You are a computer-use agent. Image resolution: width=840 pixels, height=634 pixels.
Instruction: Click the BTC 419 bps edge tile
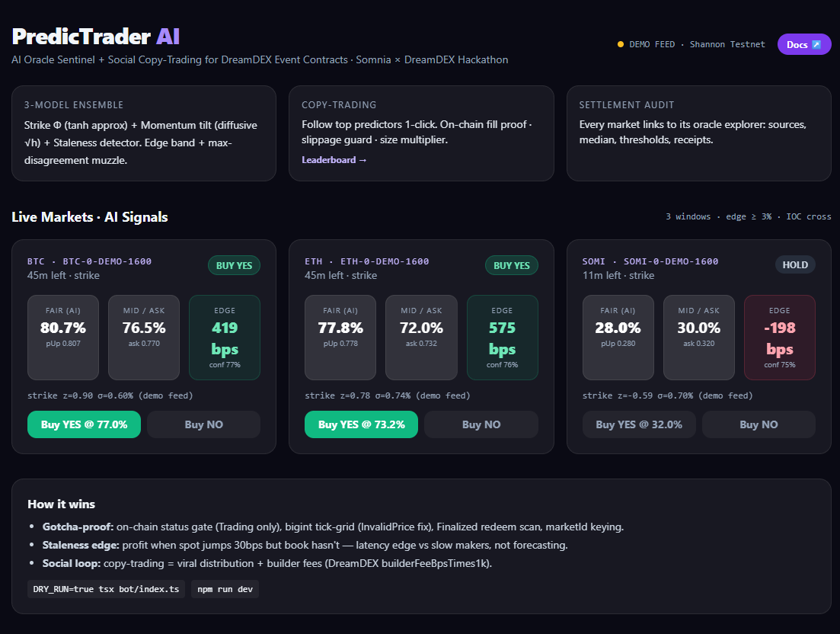point(225,338)
